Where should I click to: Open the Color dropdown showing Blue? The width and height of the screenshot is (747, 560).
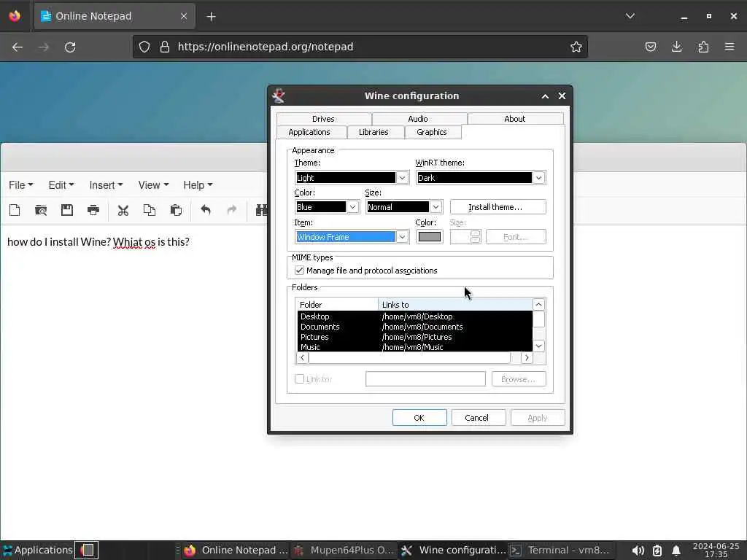327,206
